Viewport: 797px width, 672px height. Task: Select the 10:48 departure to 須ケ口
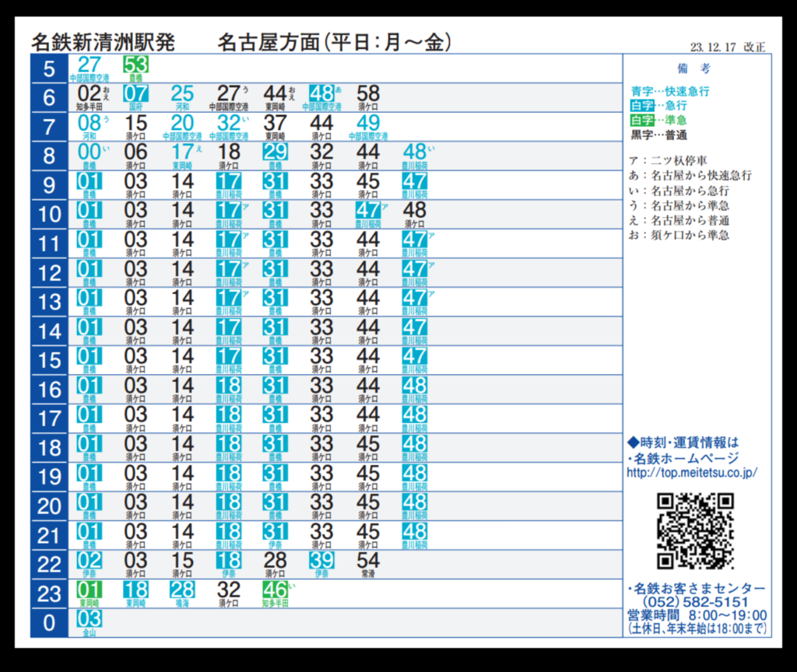pos(414,215)
